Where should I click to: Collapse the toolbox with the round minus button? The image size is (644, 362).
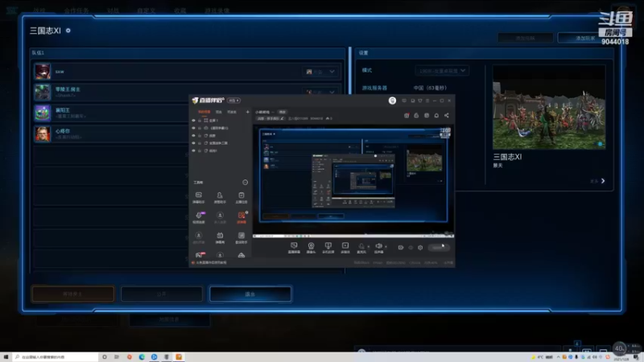(246, 183)
